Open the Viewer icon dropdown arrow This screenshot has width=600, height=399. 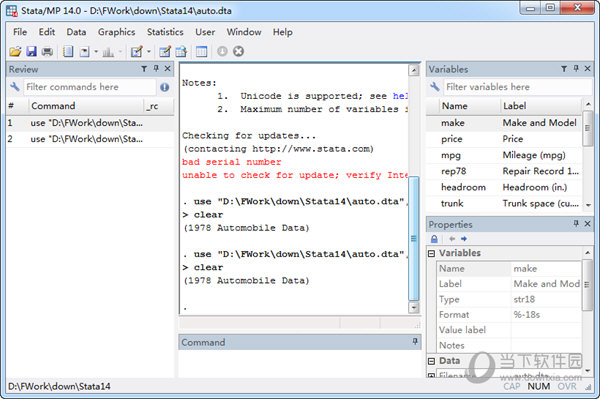96,51
